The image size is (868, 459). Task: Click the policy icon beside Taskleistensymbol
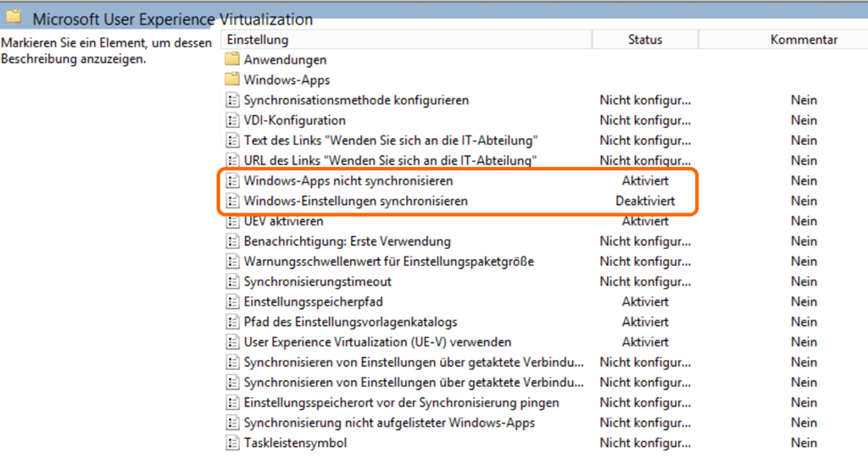click(x=232, y=443)
